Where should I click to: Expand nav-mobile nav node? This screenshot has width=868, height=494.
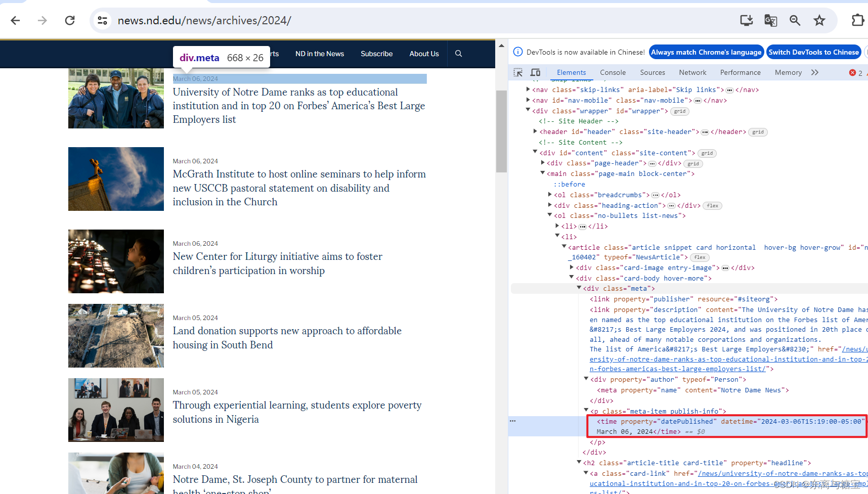(528, 100)
